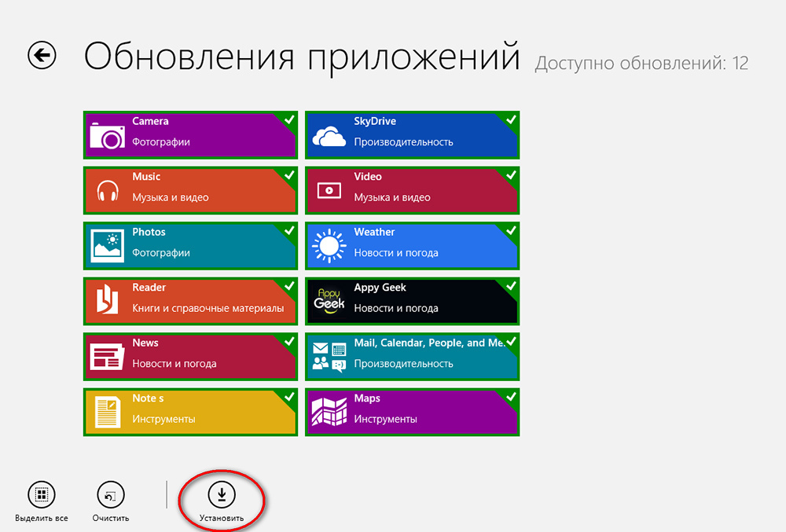Click the Mail, Calendar, People icon
Screen dimensions: 786x532
329,357
